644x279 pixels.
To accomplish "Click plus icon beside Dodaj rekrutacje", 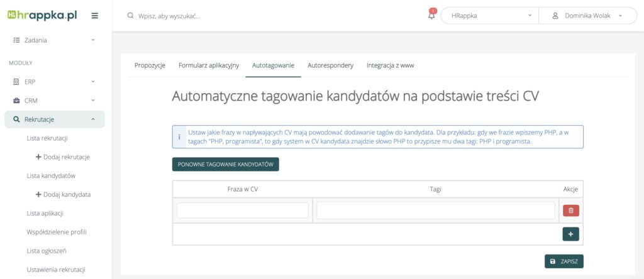I will (39, 156).
